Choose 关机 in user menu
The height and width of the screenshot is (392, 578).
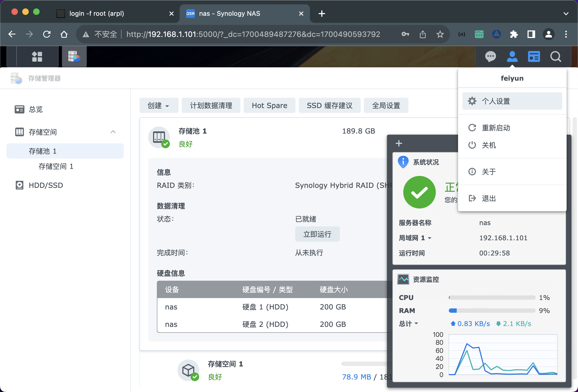(x=512, y=145)
